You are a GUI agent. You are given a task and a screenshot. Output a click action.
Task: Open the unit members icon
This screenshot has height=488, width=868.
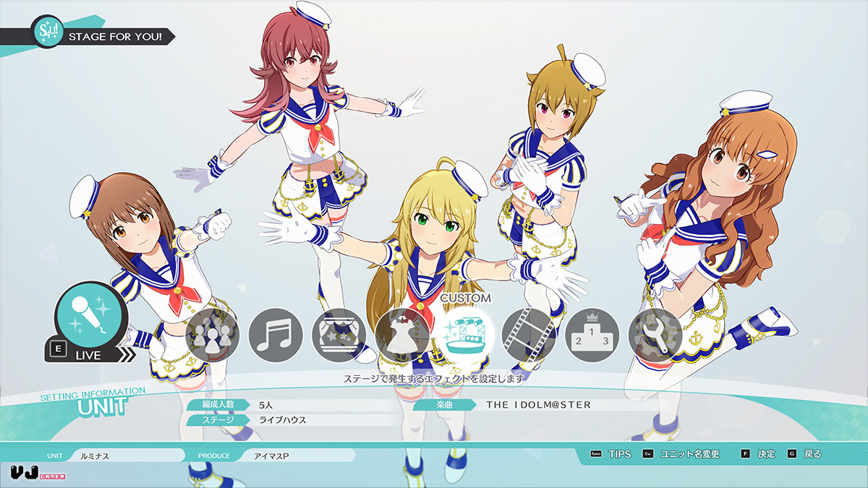(x=213, y=335)
